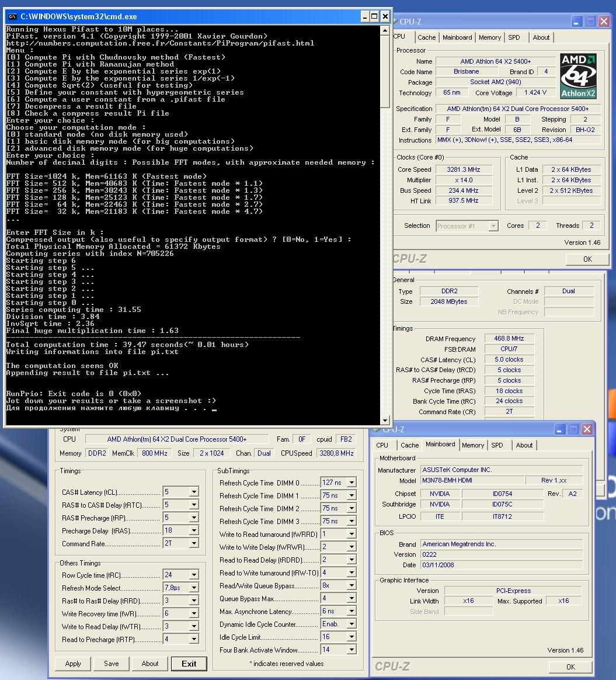Image resolution: width=616 pixels, height=680 pixels.
Task: Switch to About tab in top CPU-Z window
Action: tap(541, 38)
